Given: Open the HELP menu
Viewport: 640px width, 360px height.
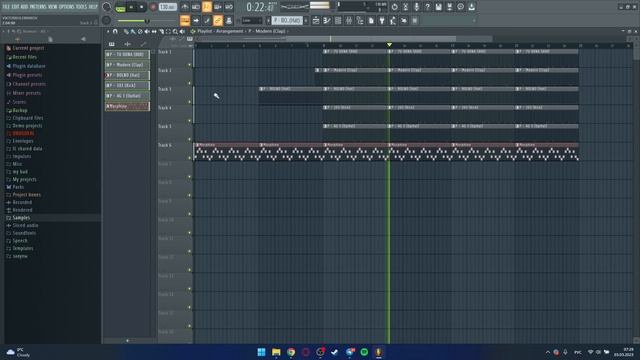Looking at the screenshot, I should (x=93, y=7).
